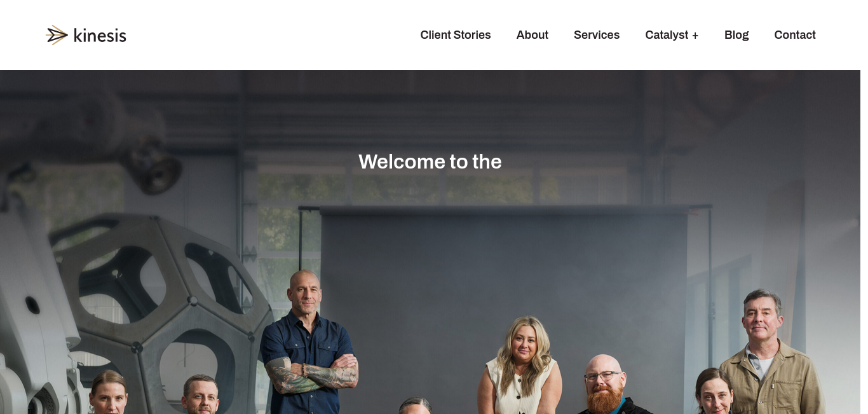Click the Kinesis arrow logo icon

point(57,35)
